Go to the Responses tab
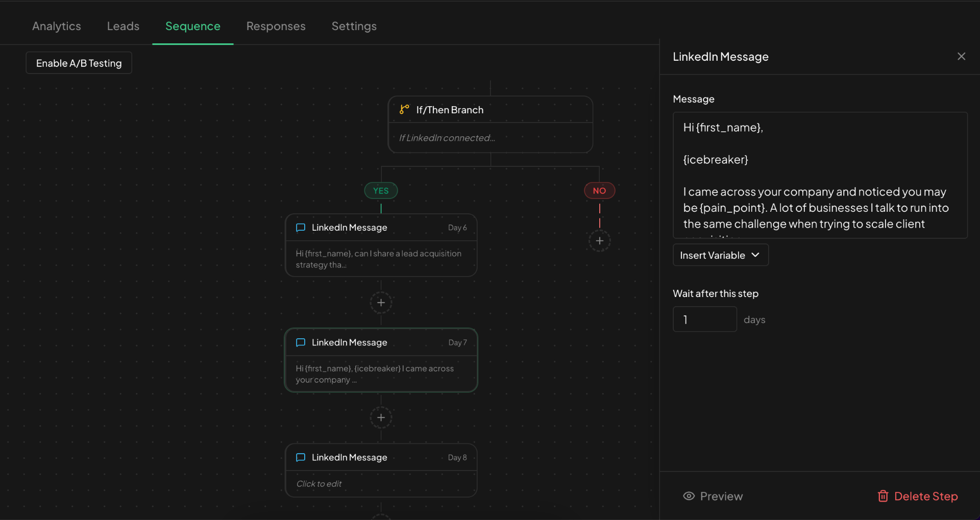 tap(276, 26)
